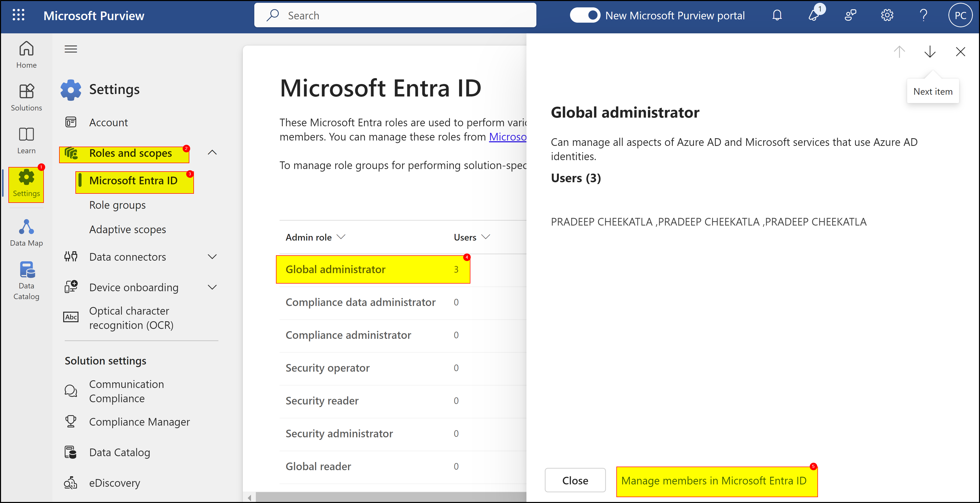
Task: Expand the Data connectors section
Action: click(213, 257)
